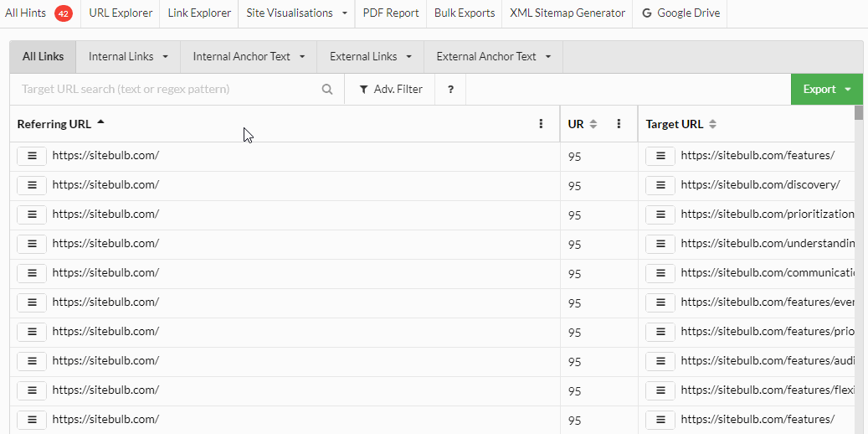Click the Target URL text sitebulb.com/communicatio
868x434 pixels.
(768, 272)
